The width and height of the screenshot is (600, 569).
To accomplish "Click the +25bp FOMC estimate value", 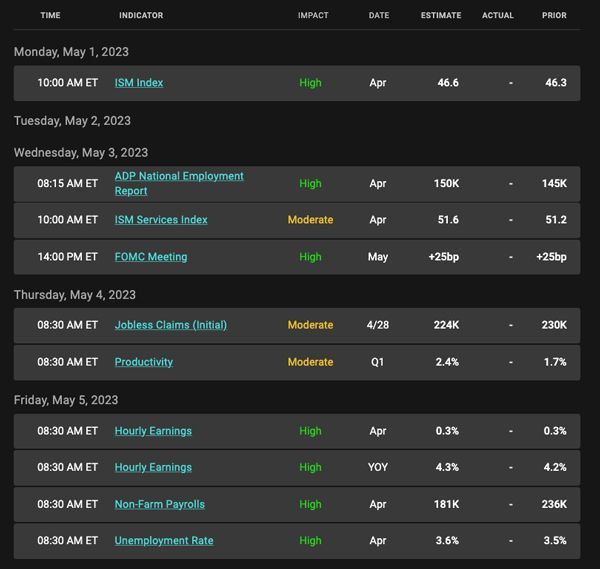I will pos(443,257).
